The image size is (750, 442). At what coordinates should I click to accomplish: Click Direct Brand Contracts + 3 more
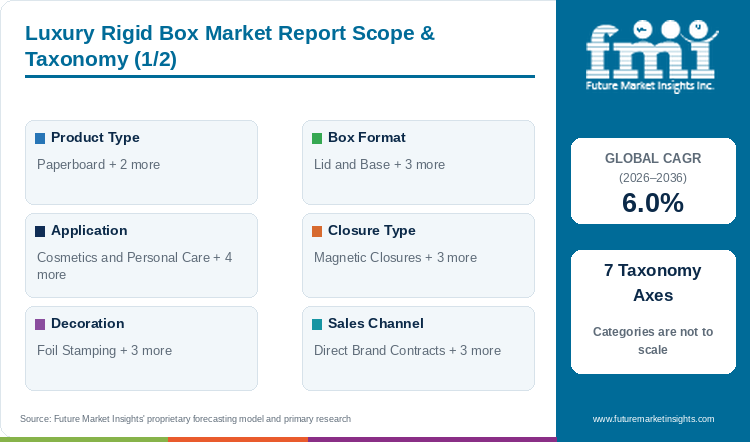(x=408, y=351)
